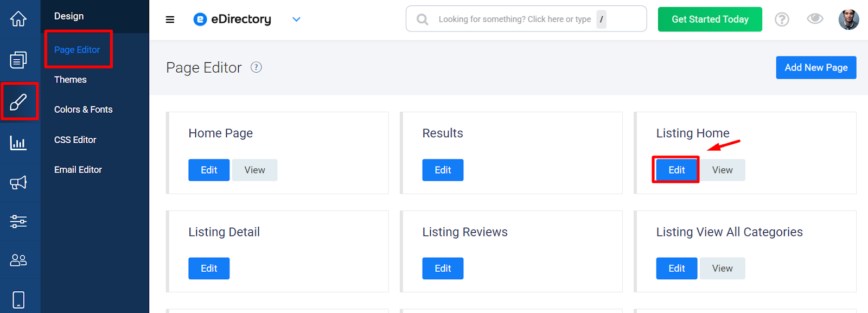Click the 'Listing Reviews' card title
This screenshot has width=868, height=313.
465,232
